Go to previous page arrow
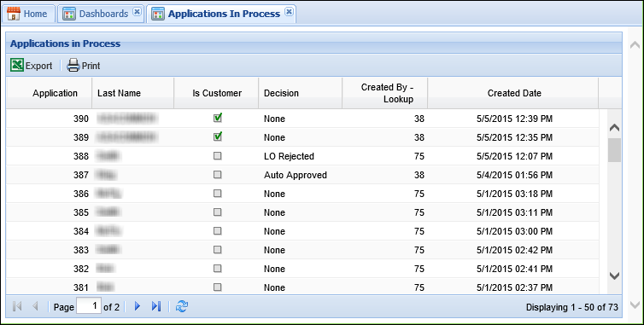This screenshot has height=325, width=644. click(x=35, y=306)
